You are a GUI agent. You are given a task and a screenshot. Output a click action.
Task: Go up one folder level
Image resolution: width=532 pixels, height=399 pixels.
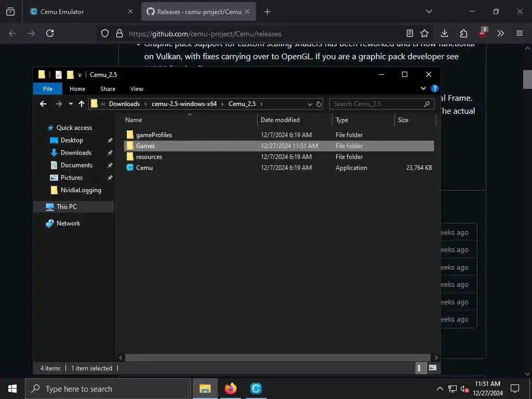[82, 104]
